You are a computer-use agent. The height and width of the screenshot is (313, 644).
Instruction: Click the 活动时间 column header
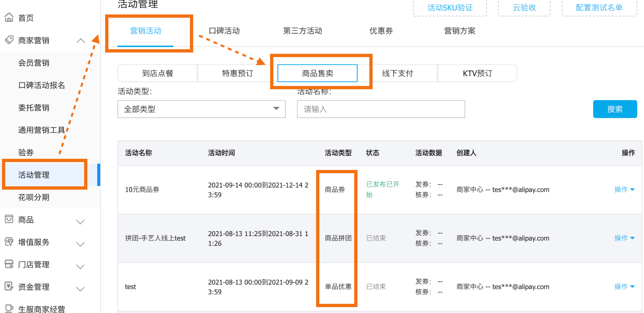pos(221,153)
